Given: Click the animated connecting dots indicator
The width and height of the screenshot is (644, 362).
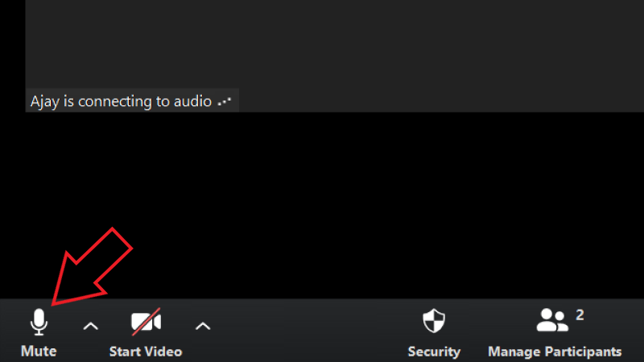Looking at the screenshot, I should pyautogui.click(x=225, y=101).
